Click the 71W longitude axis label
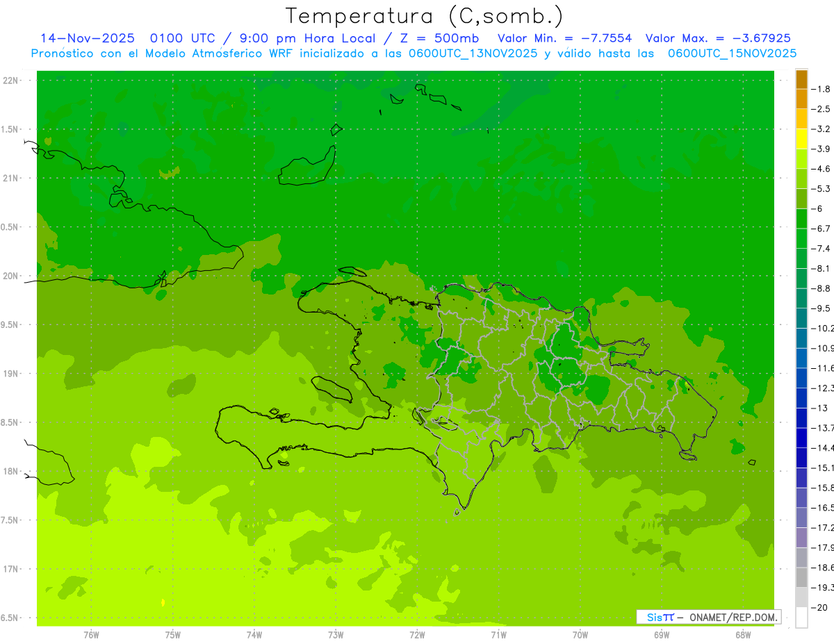This screenshot has width=834, height=644. 498,634
